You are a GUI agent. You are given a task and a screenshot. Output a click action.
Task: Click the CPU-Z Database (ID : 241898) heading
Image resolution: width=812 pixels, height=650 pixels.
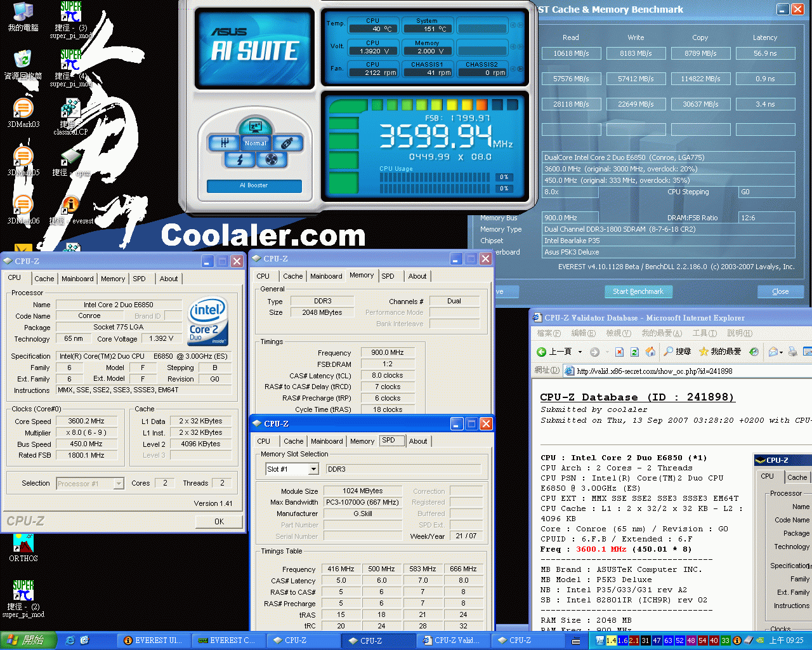[x=637, y=397]
